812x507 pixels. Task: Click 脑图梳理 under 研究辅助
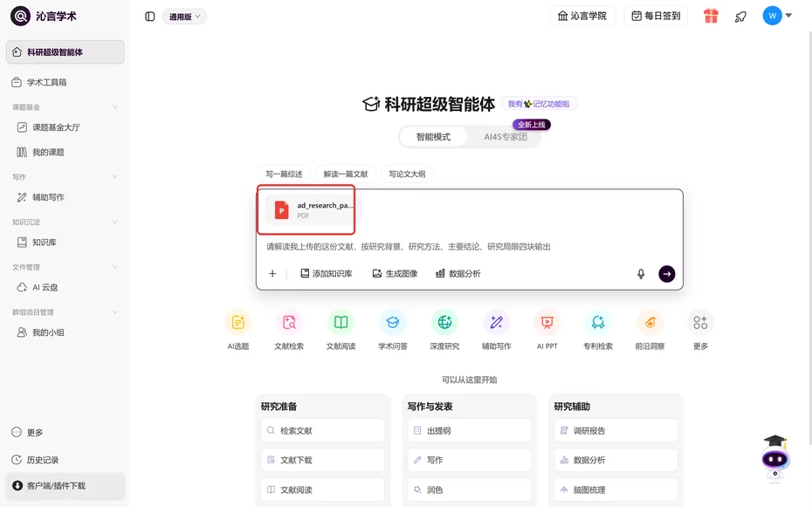pos(616,490)
